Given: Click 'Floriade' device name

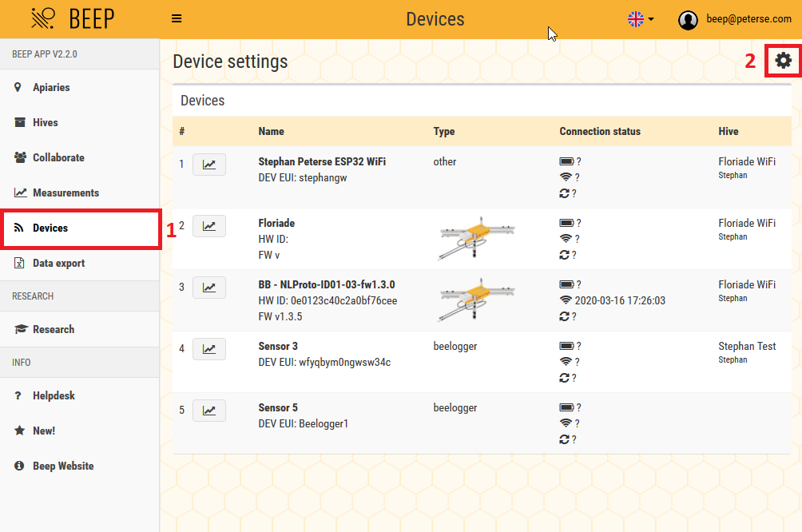Looking at the screenshot, I should click(276, 223).
